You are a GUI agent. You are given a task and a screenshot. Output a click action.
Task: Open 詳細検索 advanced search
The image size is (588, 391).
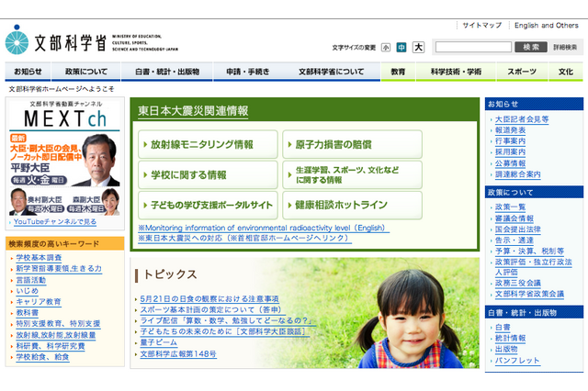click(565, 48)
